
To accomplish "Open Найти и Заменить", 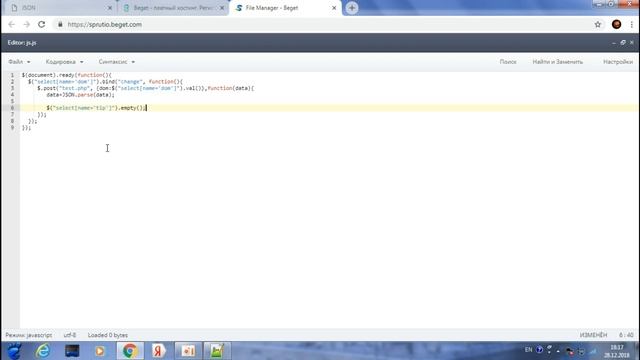I will coord(558,62).
